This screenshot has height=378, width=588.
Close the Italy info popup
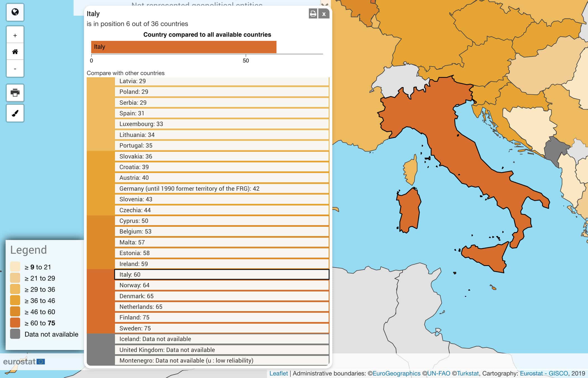[324, 14]
